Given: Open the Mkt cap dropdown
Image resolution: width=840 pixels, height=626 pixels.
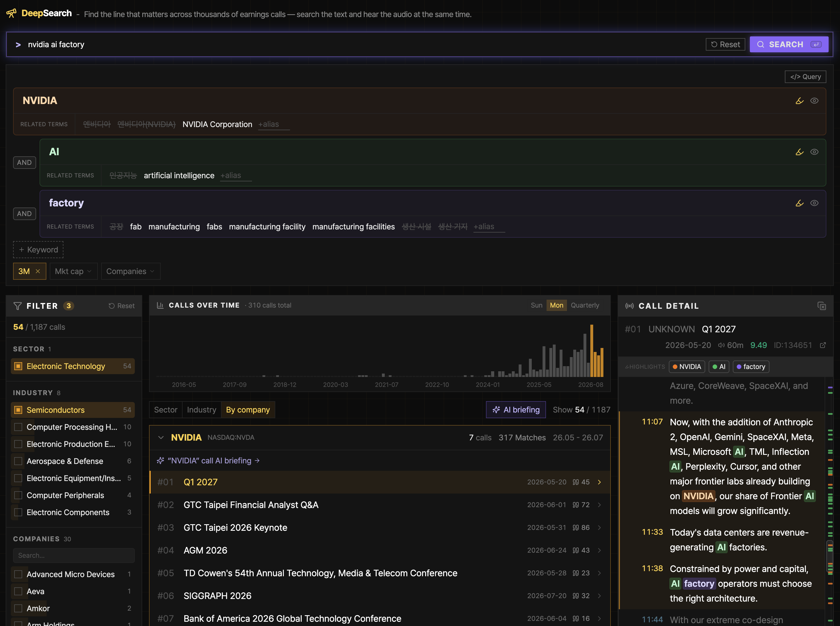Looking at the screenshot, I should point(74,271).
